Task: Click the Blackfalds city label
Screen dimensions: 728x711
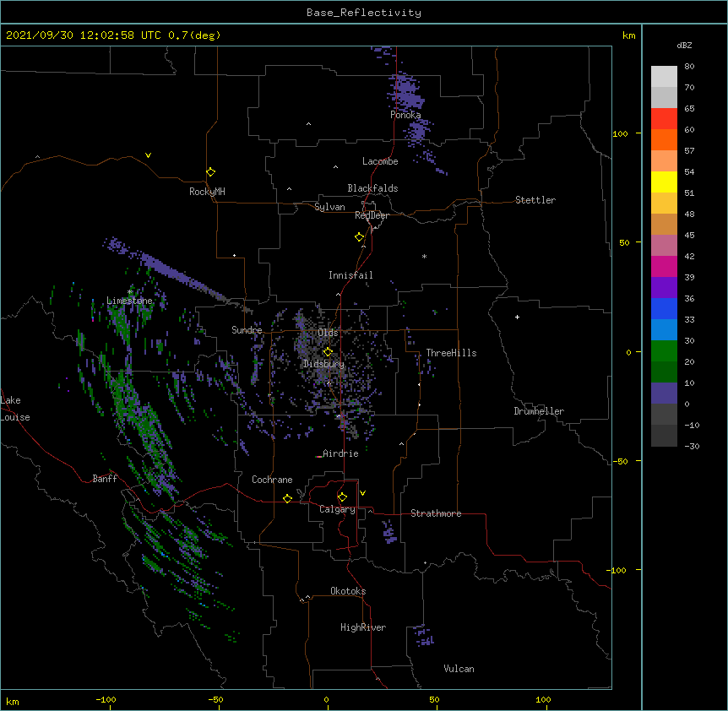Action: click(x=372, y=188)
